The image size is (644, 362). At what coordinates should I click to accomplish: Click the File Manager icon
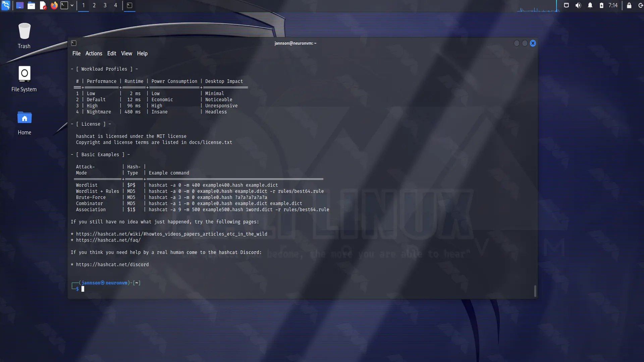click(x=31, y=5)
